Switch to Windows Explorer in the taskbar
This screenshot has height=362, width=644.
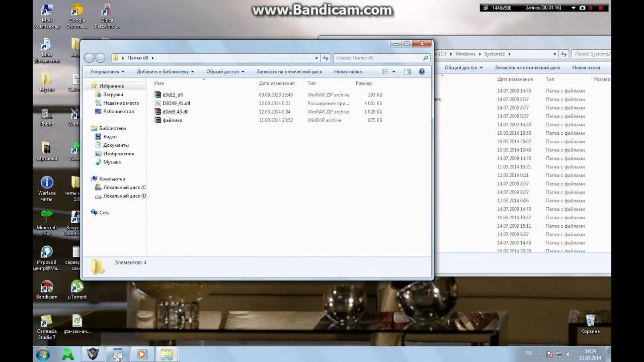click(167, 354)
